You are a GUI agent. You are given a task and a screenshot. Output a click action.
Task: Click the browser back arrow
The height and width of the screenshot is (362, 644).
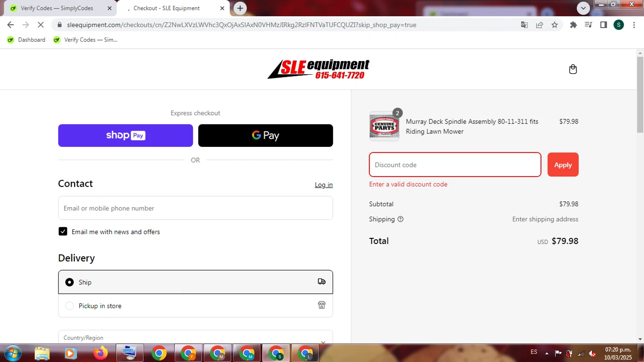point(11,25)
